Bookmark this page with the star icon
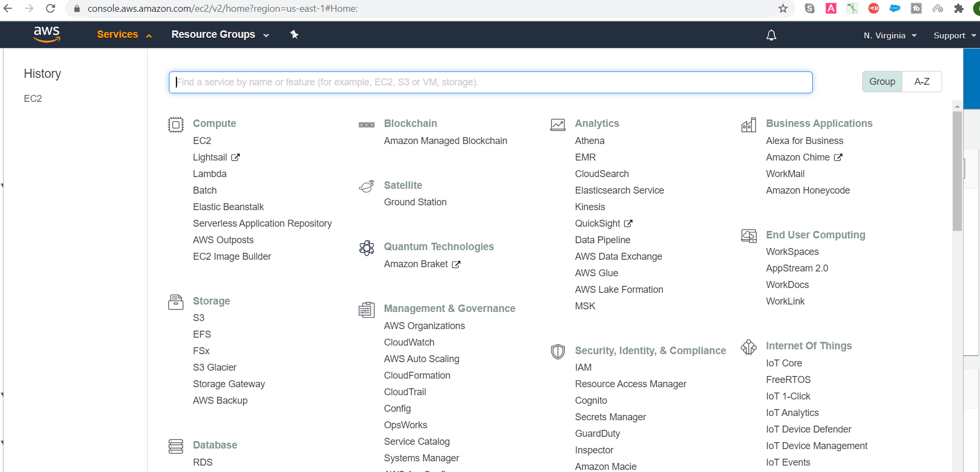Viewport: 980px width, 472px height. (783, 9)
